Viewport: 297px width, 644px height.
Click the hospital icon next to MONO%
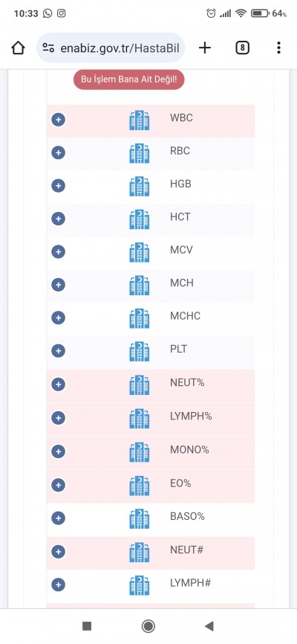pos(139,452)
